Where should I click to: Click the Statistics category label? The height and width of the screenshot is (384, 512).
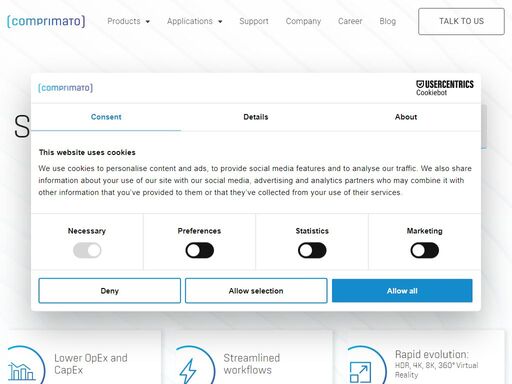[x=312, y=231]
